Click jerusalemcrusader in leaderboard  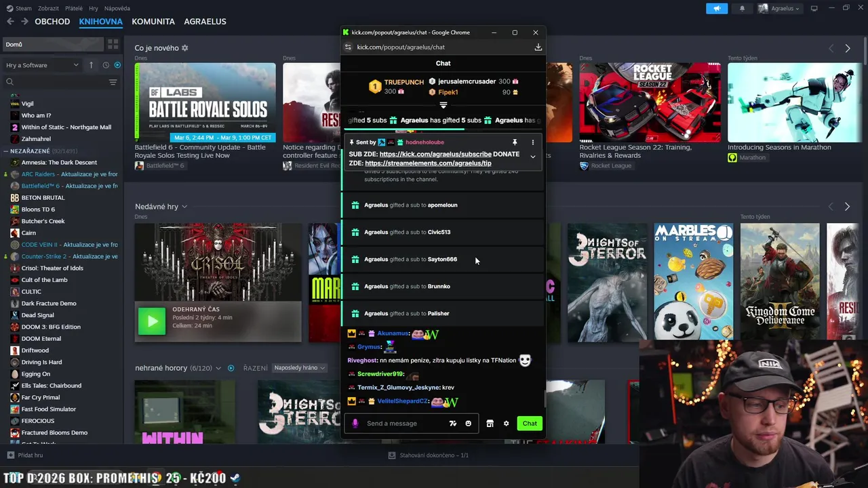pyautogui.click(x=467, y=81)
